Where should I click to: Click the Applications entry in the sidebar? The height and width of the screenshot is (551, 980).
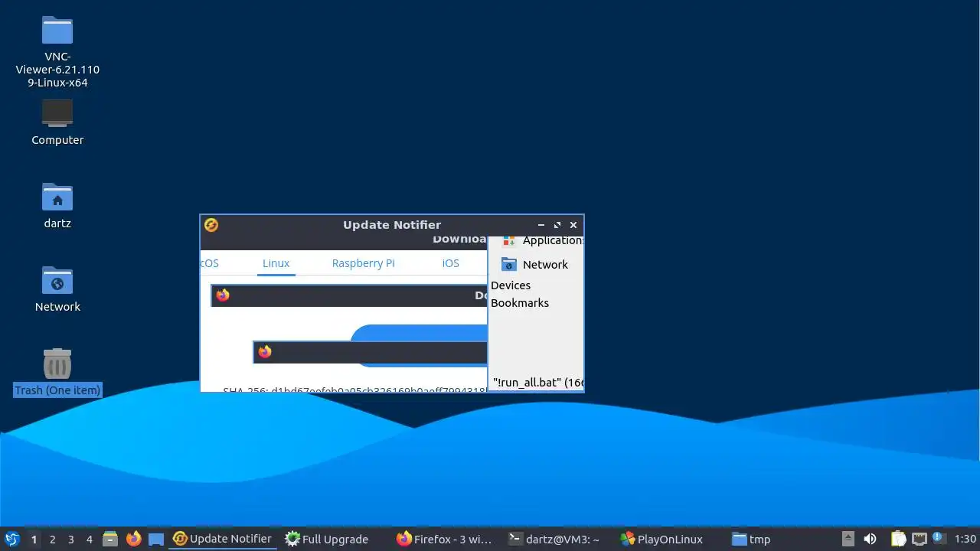542,240
